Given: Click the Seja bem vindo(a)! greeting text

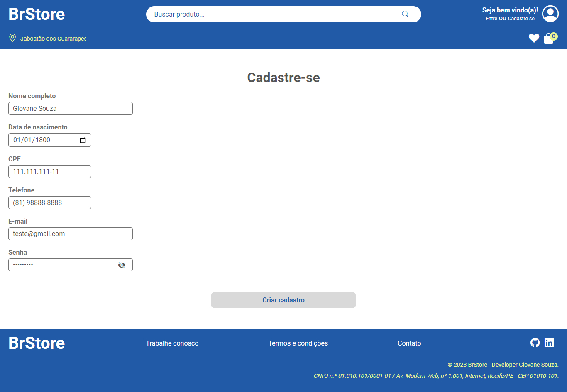Looking at the screenshot, I should coord(510,10).
